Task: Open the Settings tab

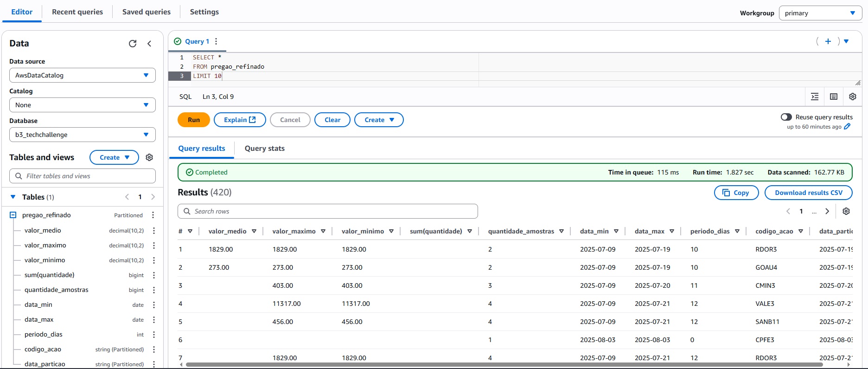Action: [x=204, y=12]
